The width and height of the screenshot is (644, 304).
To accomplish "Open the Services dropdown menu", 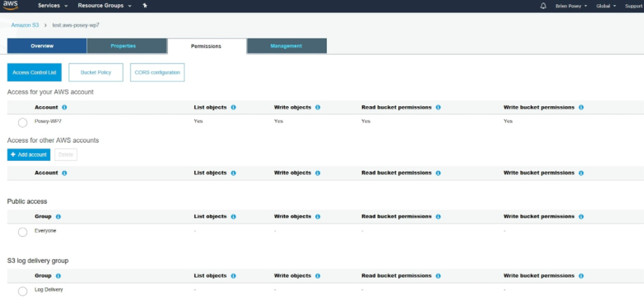I will coord(53,6).
